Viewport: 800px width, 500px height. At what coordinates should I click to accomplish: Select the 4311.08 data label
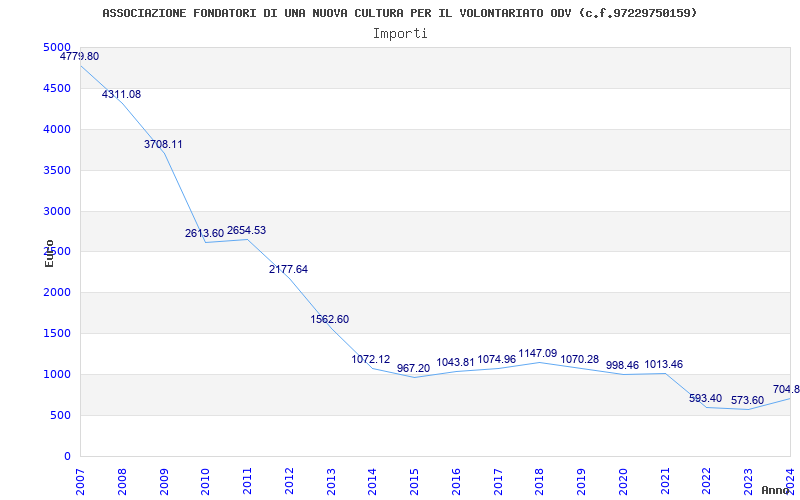tap(121, 94)
